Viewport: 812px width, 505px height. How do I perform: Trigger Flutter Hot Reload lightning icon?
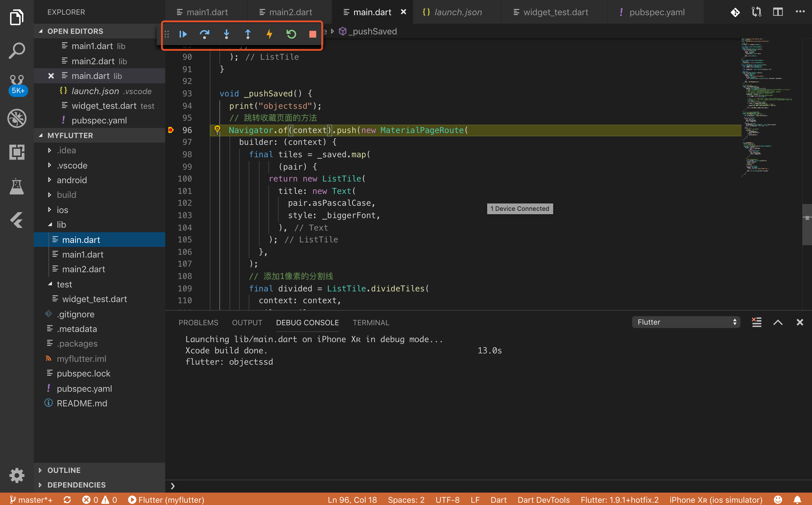point(269,34)
